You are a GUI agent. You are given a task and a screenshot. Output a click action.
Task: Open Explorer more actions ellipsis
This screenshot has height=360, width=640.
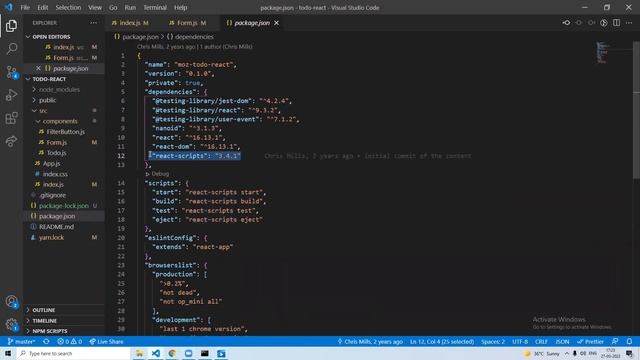point(93,23)
